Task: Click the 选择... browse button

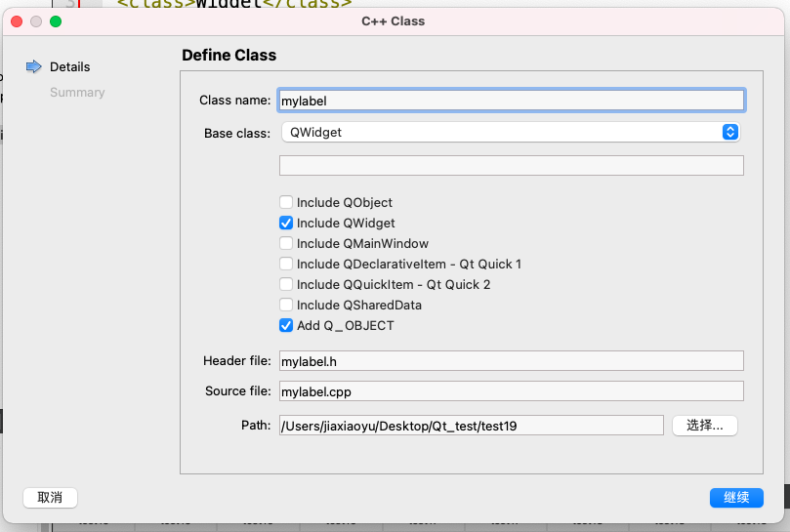Action: tap(705, 426)
